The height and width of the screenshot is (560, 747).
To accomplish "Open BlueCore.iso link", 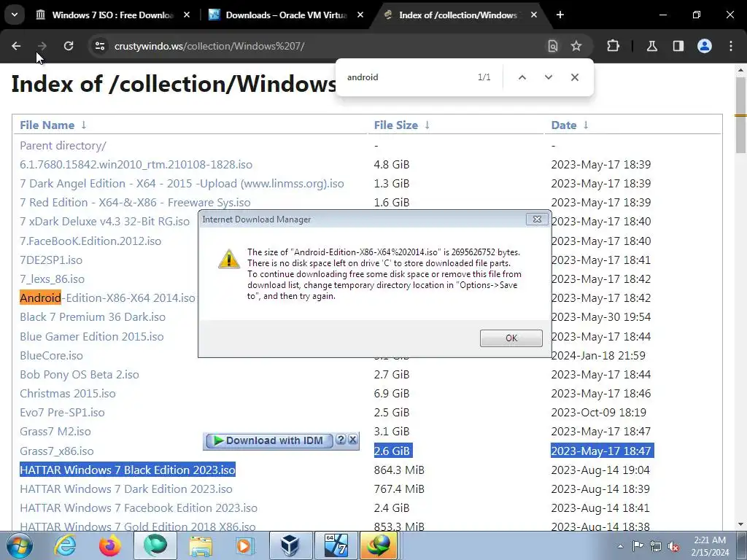I will (51, 356).
